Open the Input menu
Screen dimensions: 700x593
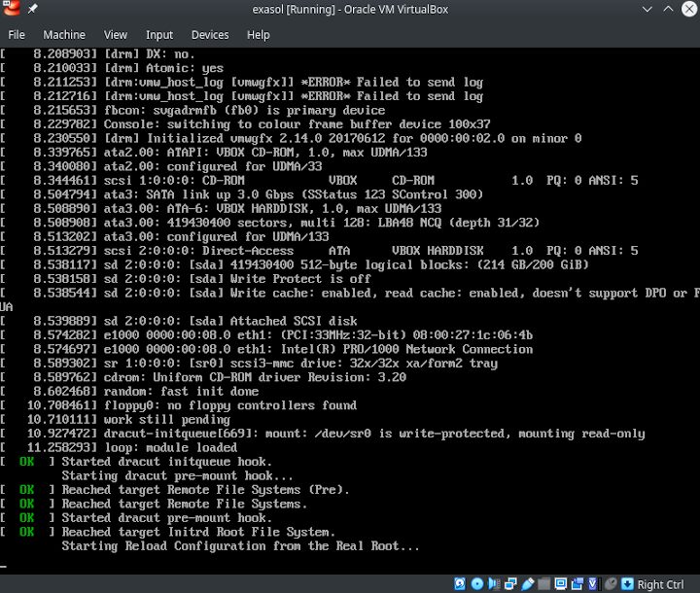(158, 35)
